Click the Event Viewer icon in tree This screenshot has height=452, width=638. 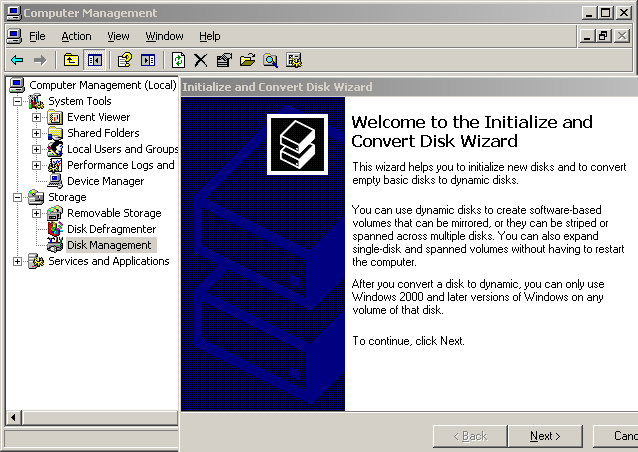[55, 118]
